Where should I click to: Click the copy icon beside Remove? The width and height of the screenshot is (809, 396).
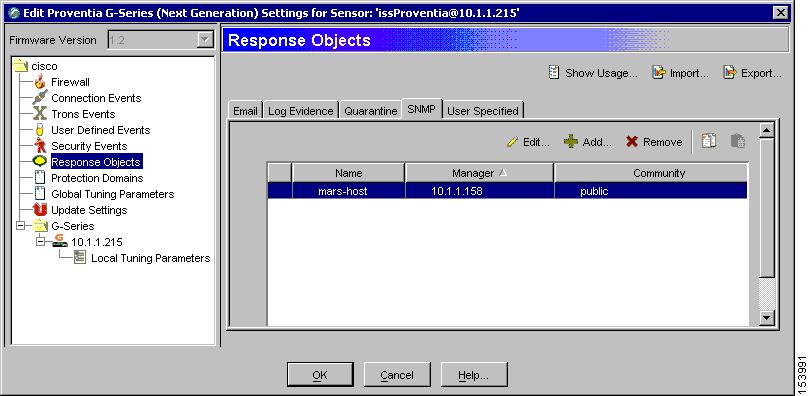[709, 141]
